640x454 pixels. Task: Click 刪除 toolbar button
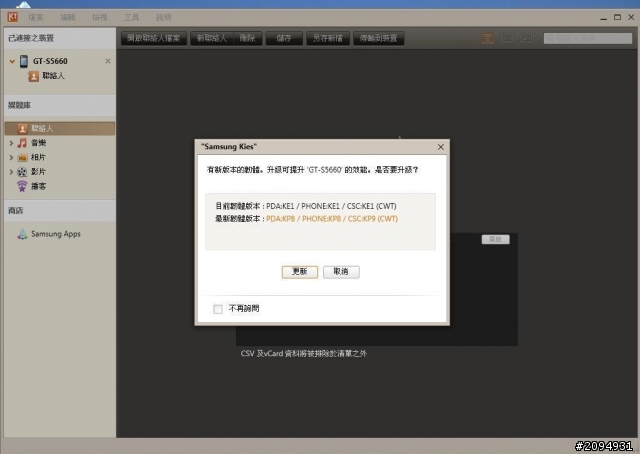(x=247, y=38)
